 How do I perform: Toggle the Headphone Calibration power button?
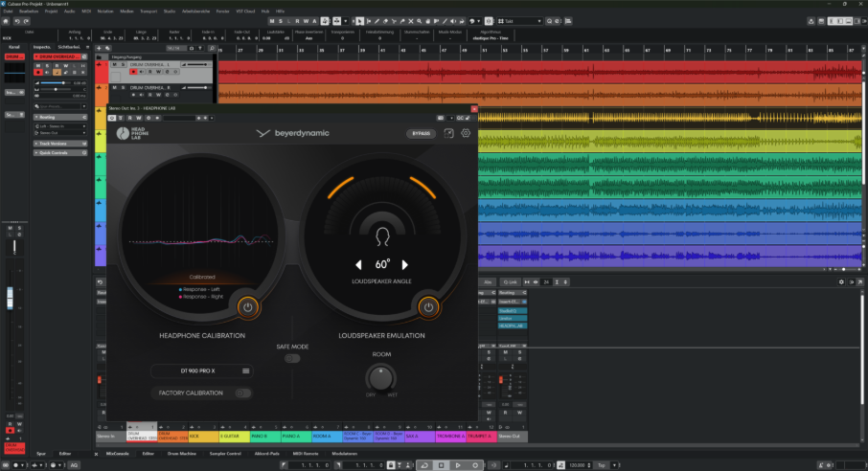pos(247,307)
